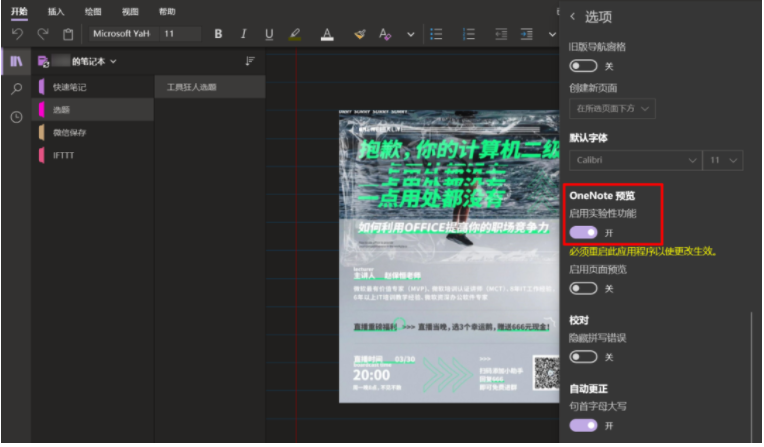
Task: Toggle the 旧版导航窗格 switch
Action: click(x=583, y=66)
